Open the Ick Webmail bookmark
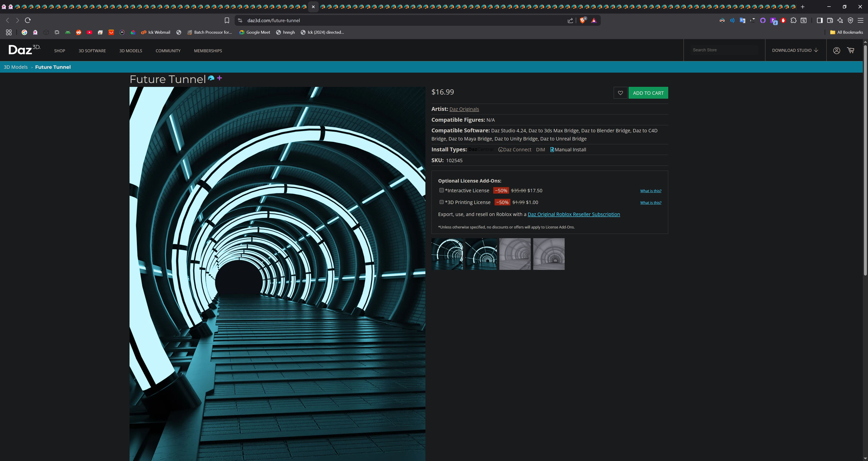Viewport: 868px width, 461px height. pyautogui.click(x=156, y=32)
